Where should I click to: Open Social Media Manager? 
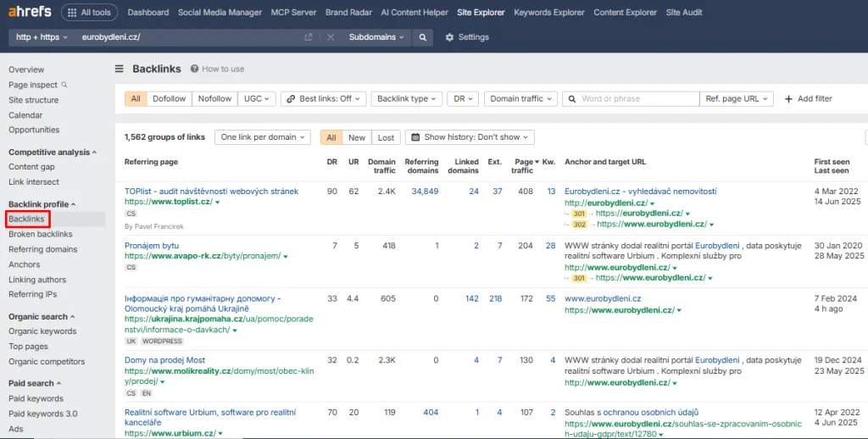tap(220, 12)
